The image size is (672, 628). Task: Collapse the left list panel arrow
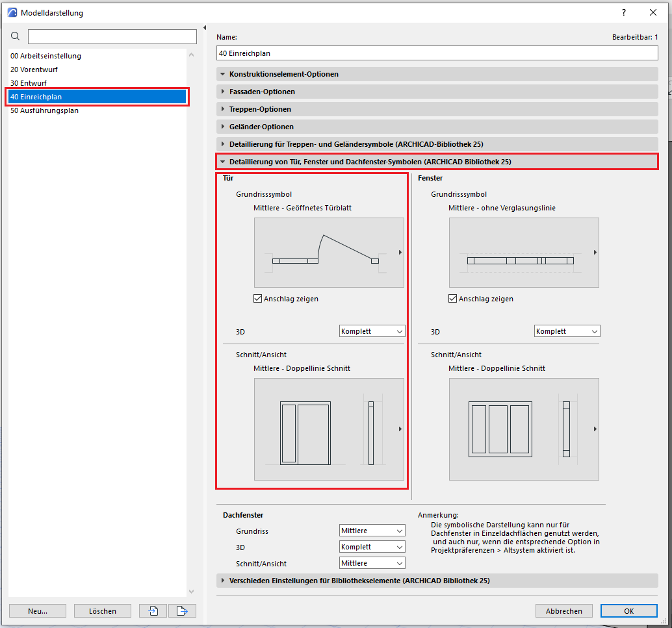tap(205, 28)
